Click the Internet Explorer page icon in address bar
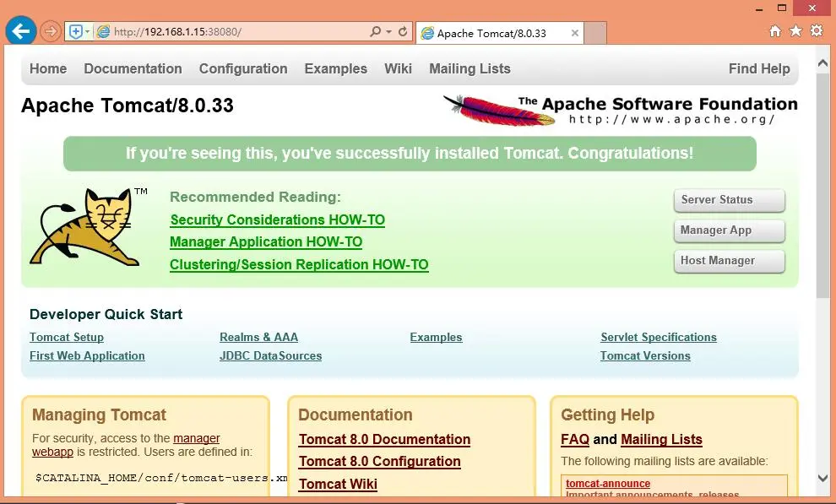Image resolution: width=836 pixels, height=504 pixels. tap(102, 32)
